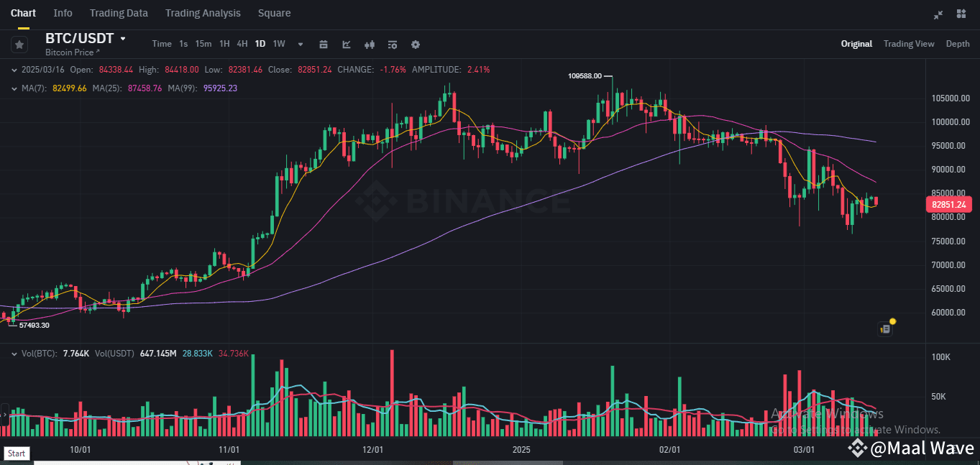Open the Bitcoin Price external link
980x465 pixels.
coord(73,52)
